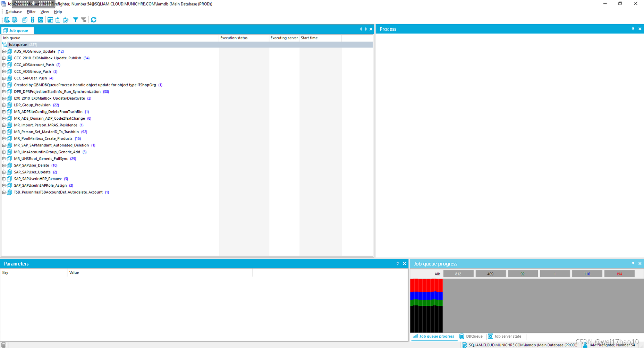
Task: Click the new database connection toolbar icon
Action: [x=7, y=20]
